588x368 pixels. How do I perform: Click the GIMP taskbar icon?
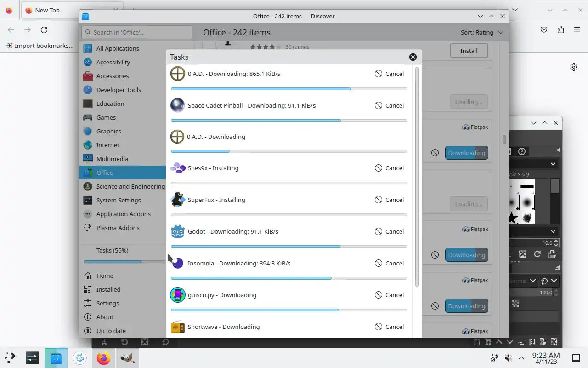[127, 357]
